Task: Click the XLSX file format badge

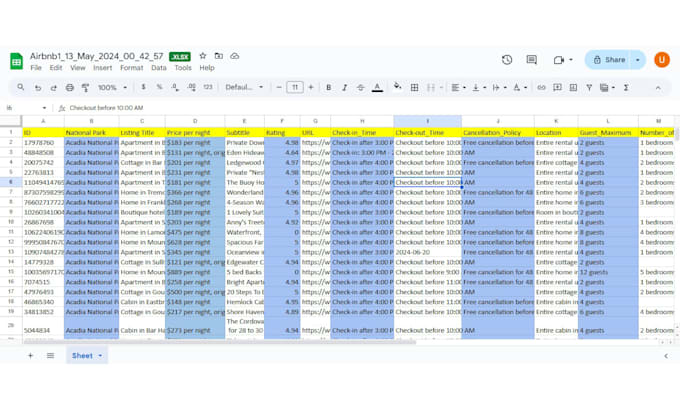Action: (x=180, y=56)
